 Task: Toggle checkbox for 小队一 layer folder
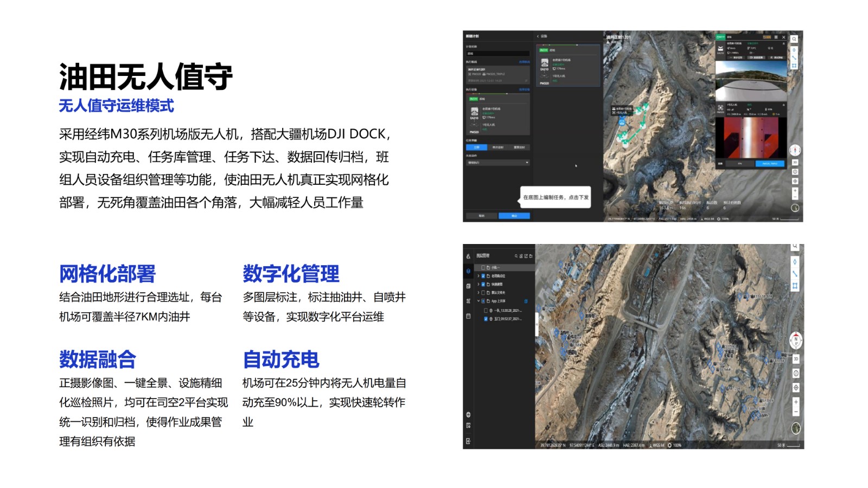(483, 267)
